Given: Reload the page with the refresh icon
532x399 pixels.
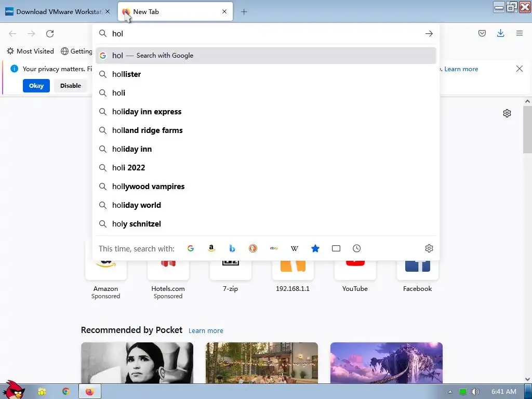Looking at the screenshot, I should (x=50, y=34).
